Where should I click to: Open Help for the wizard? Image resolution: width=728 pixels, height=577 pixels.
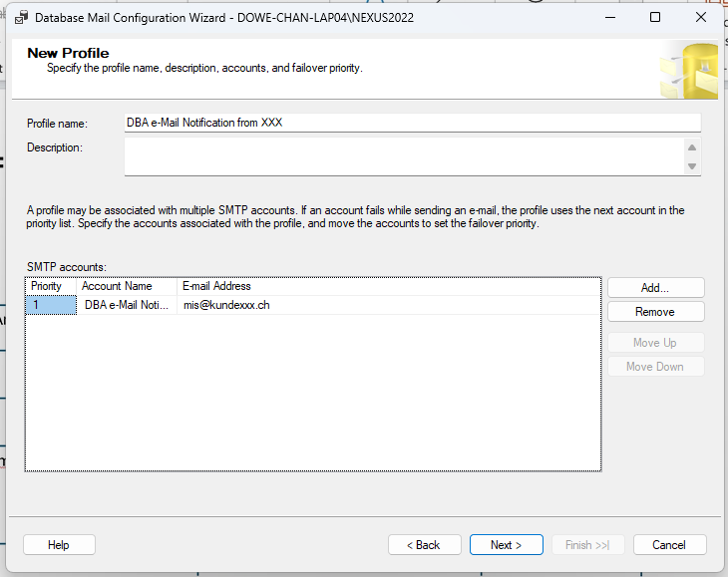tap(59, 544)
